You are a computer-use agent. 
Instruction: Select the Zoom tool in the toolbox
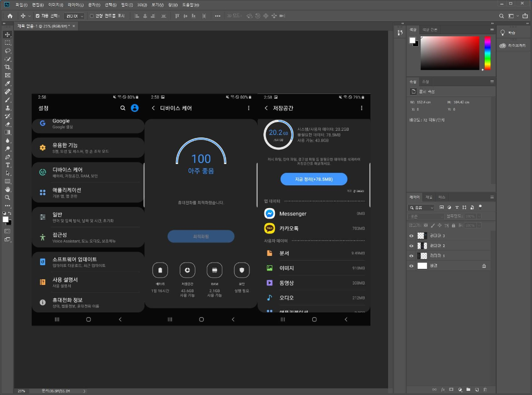pos(7,197)
